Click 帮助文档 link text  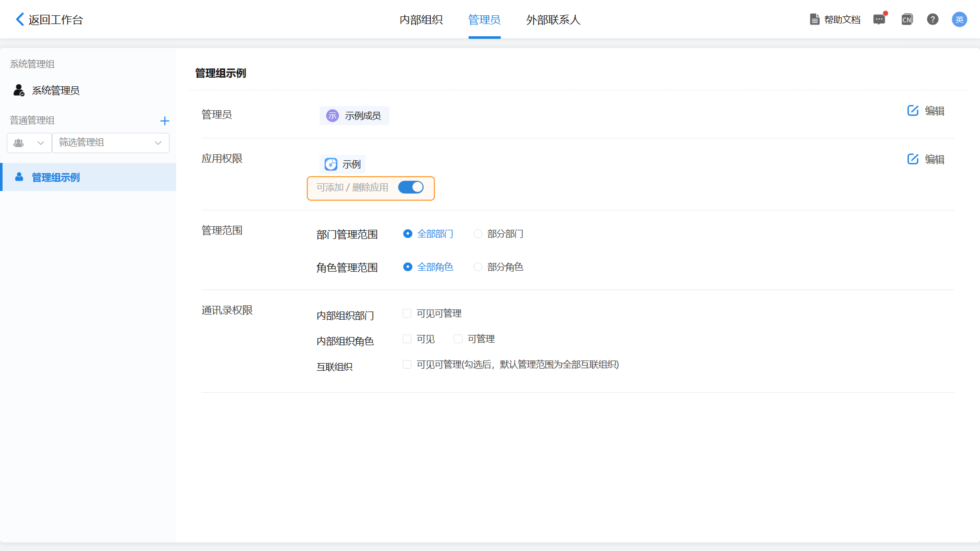pyautogui.click(x=842, y=19)
